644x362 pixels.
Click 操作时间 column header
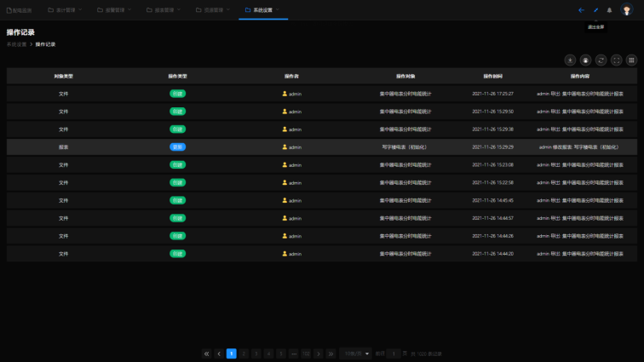[x=492, y=77]
